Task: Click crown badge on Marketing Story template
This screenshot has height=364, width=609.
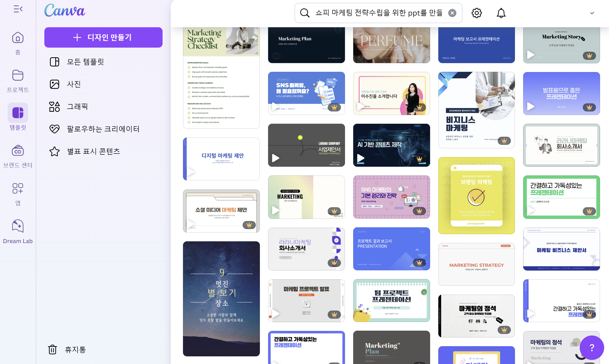Action: (589, 55)
